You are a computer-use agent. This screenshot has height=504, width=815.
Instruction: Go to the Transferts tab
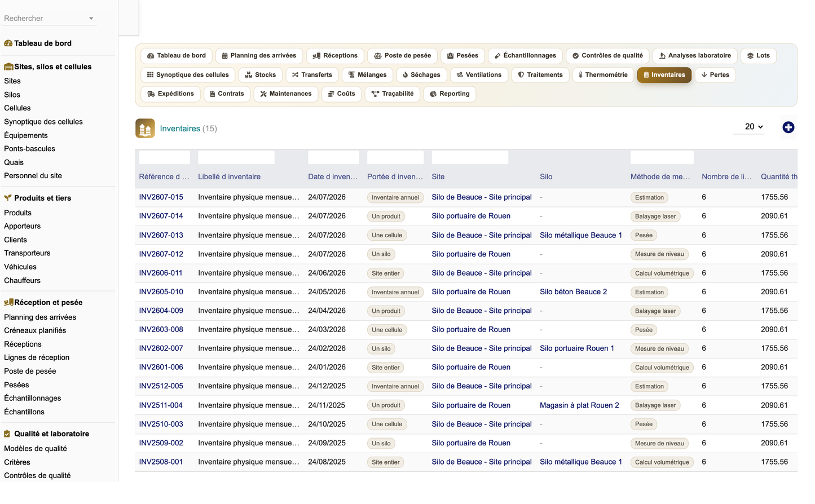312,75
